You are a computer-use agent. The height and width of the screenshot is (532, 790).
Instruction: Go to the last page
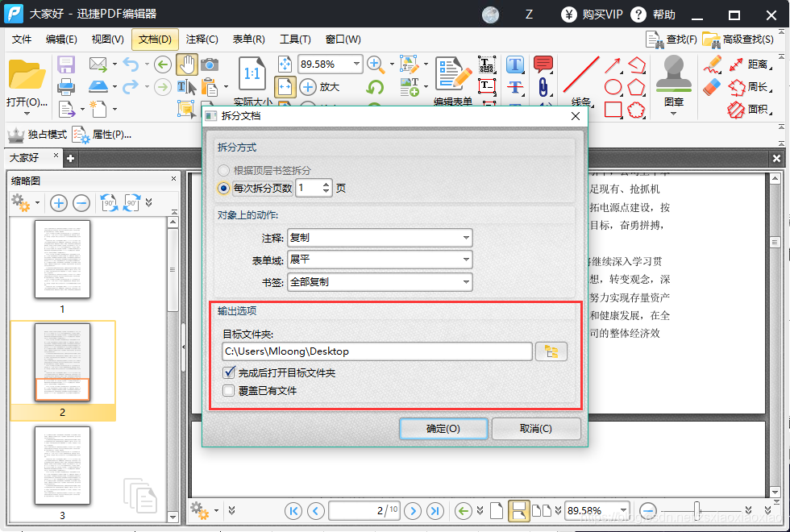[434, 511]
